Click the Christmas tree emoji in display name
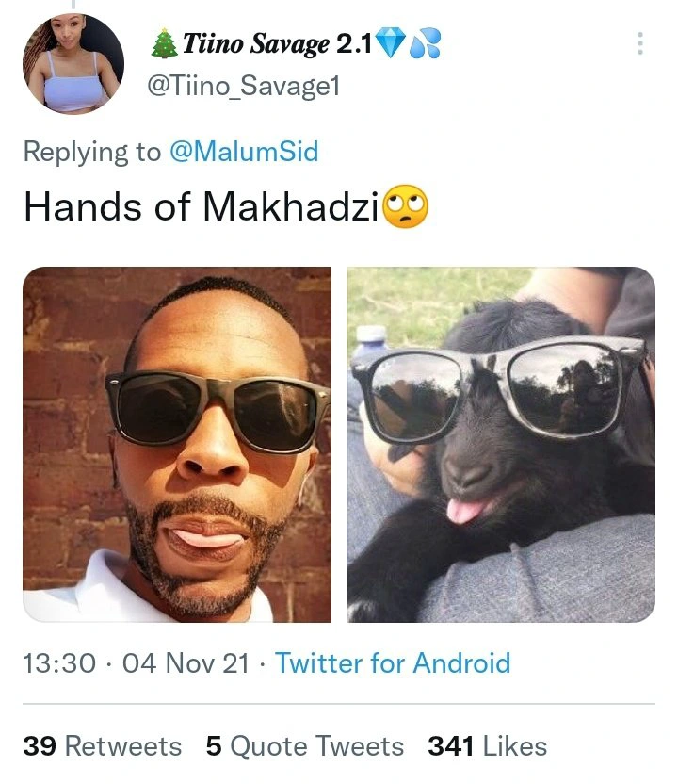The height and width of the screenshot is (784, 678). click(x=164, y=43)
